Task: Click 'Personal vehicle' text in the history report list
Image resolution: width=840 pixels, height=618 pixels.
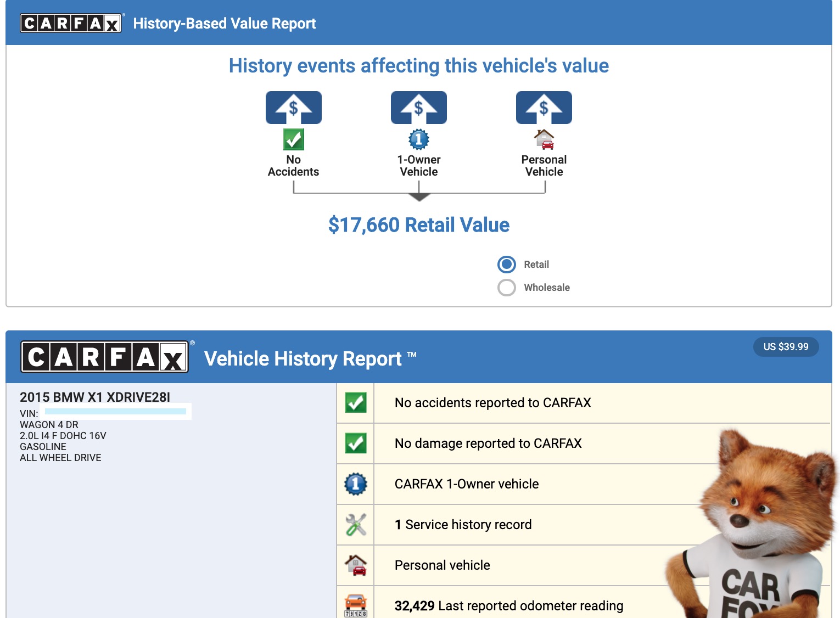Action: click(x=443, y=565)
